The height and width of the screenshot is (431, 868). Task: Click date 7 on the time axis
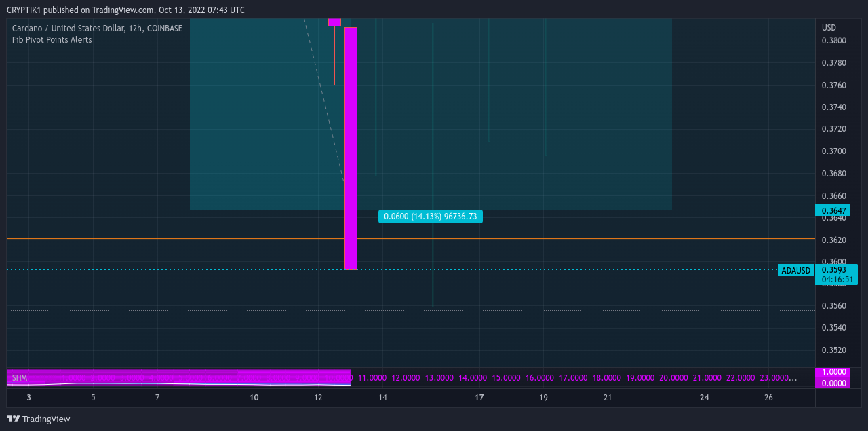pyautogui.click(x=157, y=398)
